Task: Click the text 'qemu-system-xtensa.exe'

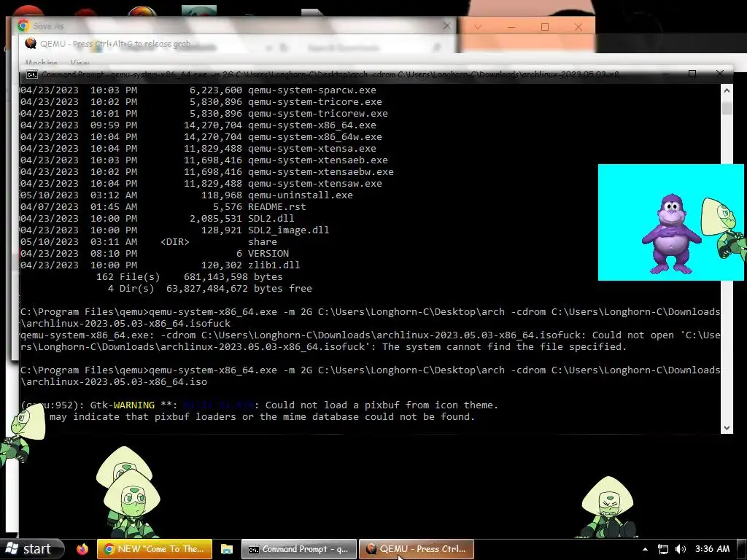Action: pyautogui.click(x=312, y=149)
